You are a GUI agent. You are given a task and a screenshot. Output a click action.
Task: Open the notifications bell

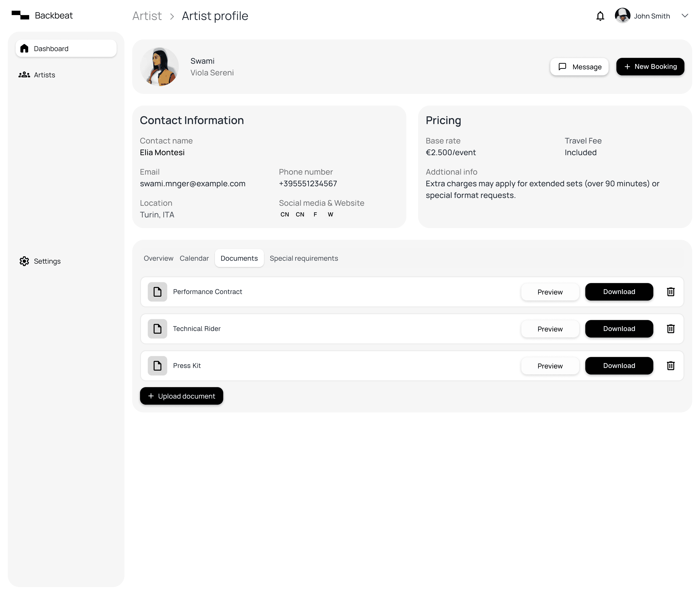[600, 16]
